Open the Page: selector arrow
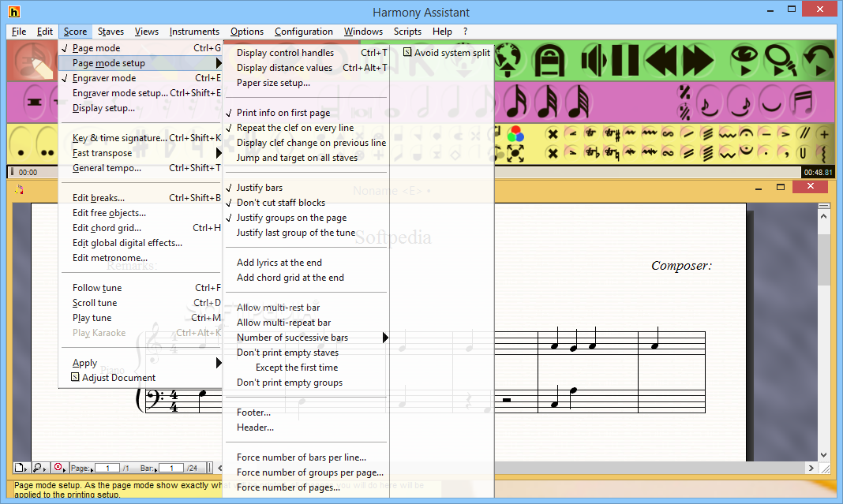The width and height of the screenshot is (843, 504). tap(92, 469)
